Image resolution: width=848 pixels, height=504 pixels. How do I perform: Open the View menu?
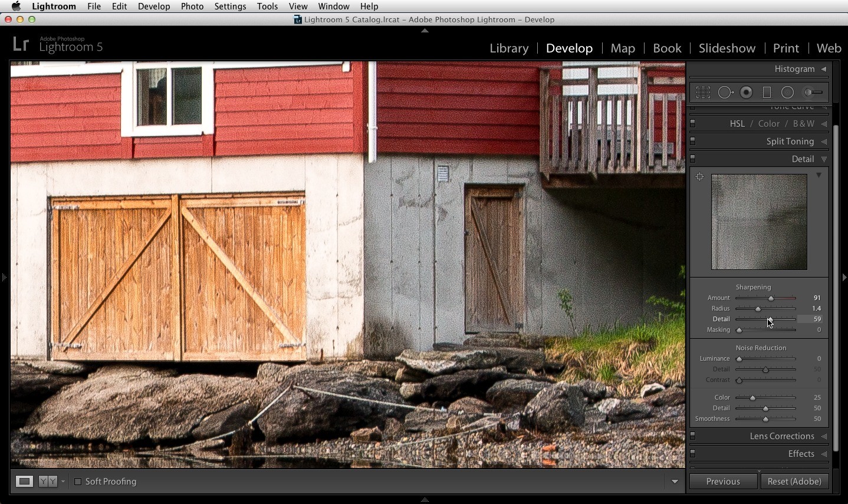[x=298, y=6]
